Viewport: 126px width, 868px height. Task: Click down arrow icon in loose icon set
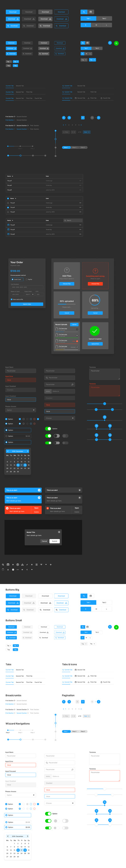click(8, 569)
